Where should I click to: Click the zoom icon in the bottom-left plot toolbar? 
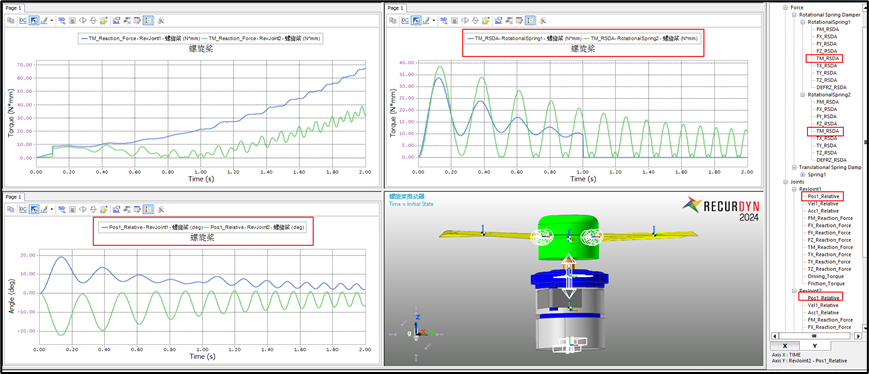tap(62, 209)
